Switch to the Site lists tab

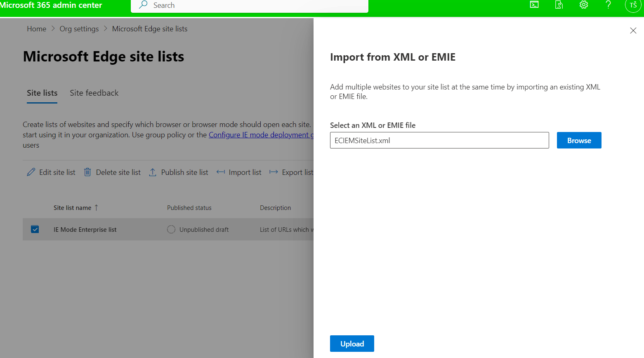42,93
